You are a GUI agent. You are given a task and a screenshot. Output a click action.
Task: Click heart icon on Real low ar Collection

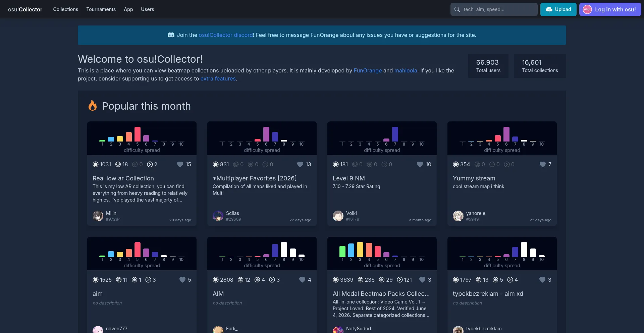coord(180,164)
